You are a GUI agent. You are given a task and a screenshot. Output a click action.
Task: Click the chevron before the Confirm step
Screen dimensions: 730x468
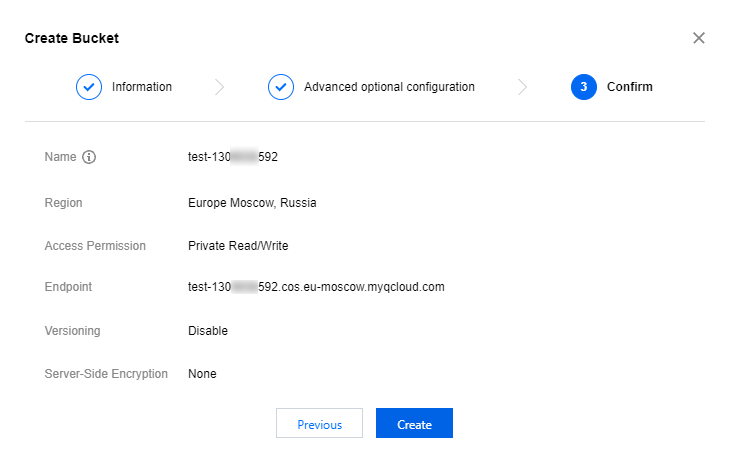522,87
